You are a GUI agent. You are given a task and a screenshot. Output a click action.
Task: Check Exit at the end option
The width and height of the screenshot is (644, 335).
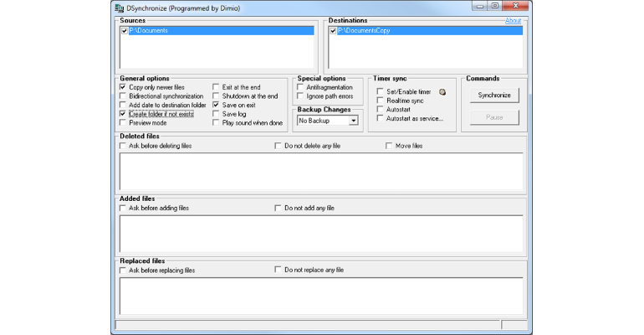click(x=216, y=87)
